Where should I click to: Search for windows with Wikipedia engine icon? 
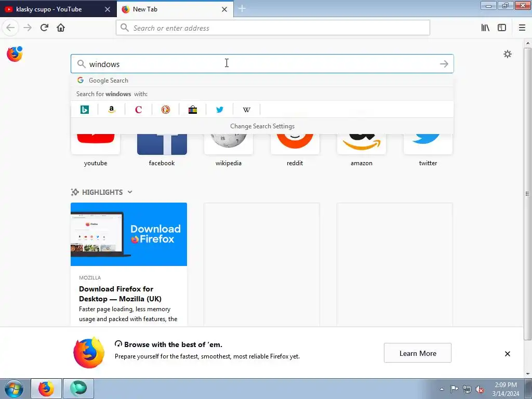pos(247,110)
